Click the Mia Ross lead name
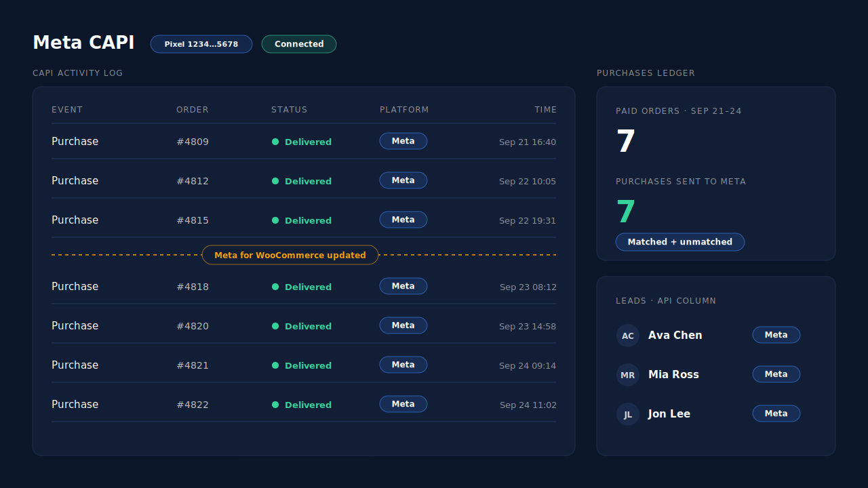The width and height of the screenshot is (868, 488). point(673,375)
